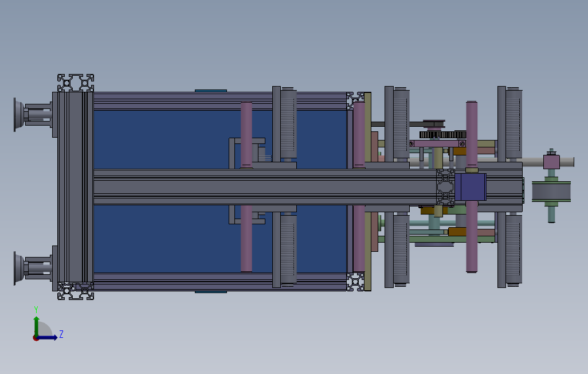588x374 pixels.
Task: Click the green Y axis of the orientation triad
Action: 36,326
